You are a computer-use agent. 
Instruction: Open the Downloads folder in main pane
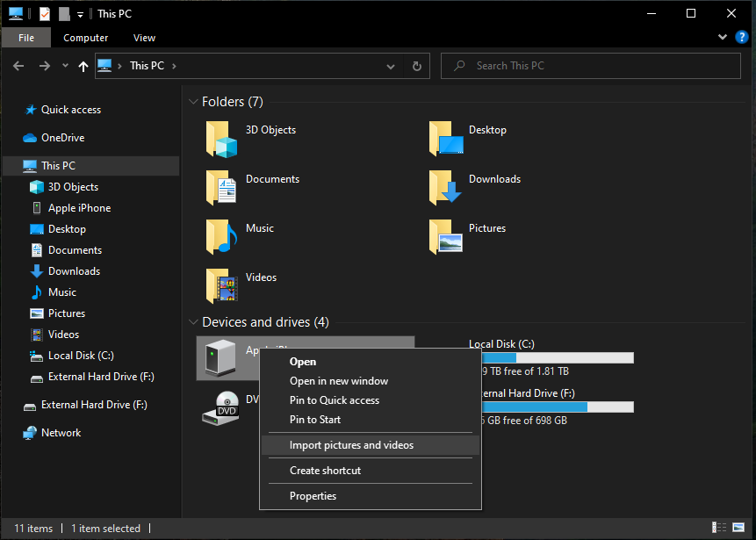point(445,188)
